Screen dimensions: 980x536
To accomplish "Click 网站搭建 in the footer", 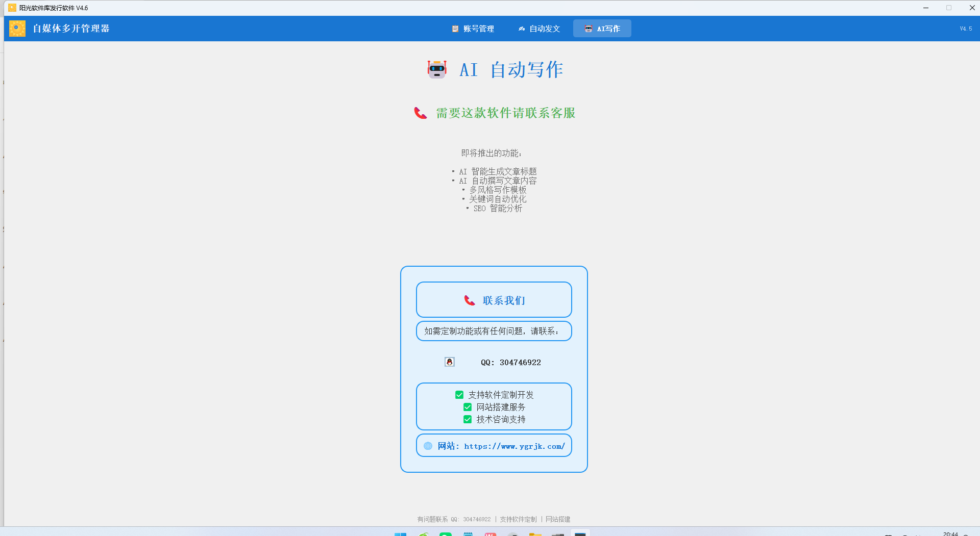I will 558,519.
